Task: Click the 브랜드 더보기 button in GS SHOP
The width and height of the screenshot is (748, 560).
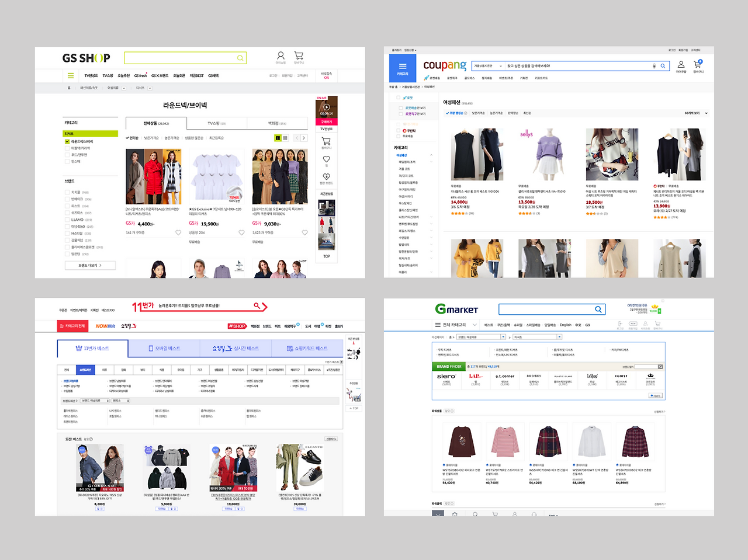Action: tap(90, 265)
